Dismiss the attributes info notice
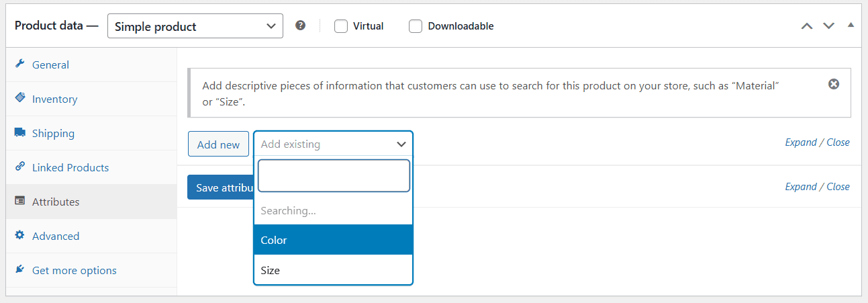Viewport: 868px width, 303px height. point(834,85)
